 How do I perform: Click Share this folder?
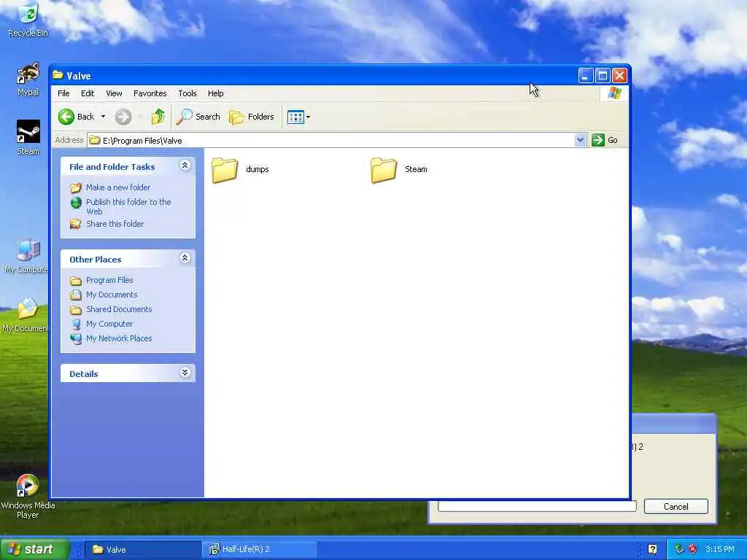tap(115, 224)
